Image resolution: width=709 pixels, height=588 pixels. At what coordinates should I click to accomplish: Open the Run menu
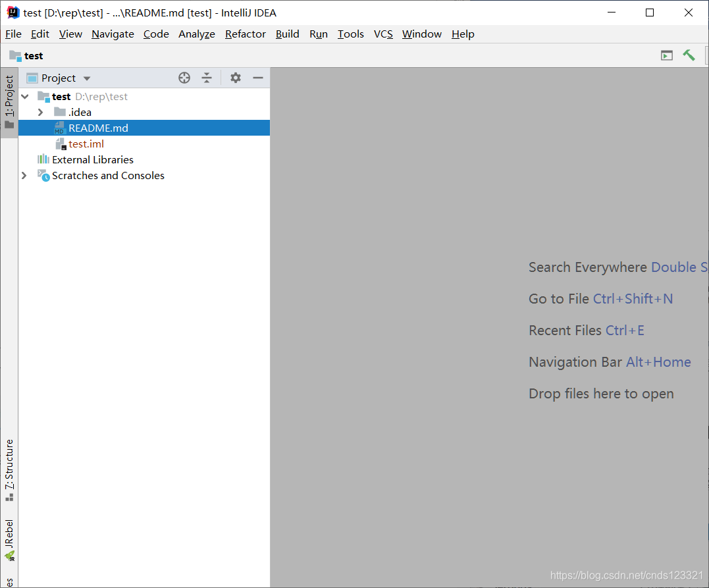click(x=319, y=34)
